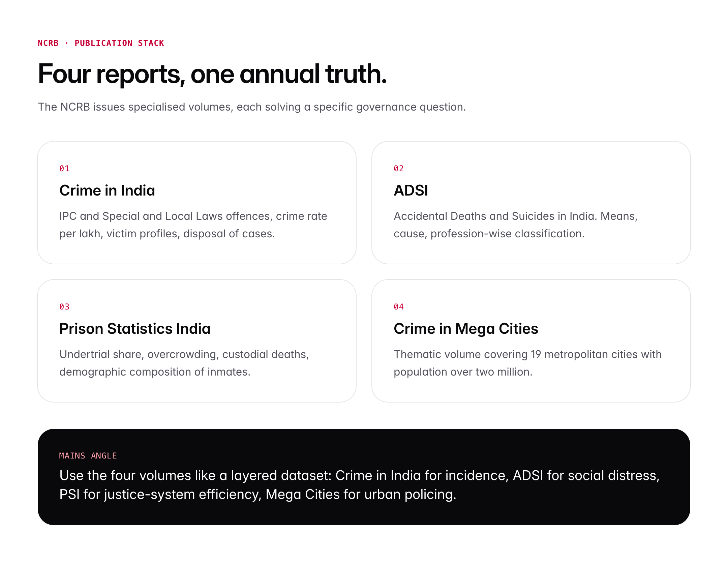Viewport: 728px width, 563px height.
Task: Click the Undertrial share overcrowding description
Action: click(x=184, y=363)
